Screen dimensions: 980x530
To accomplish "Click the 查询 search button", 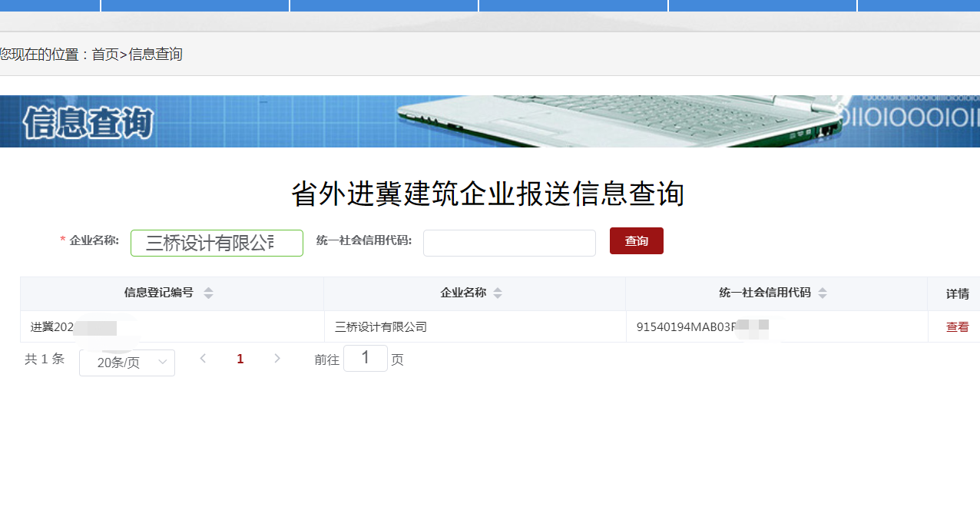I will click(636, 241).
